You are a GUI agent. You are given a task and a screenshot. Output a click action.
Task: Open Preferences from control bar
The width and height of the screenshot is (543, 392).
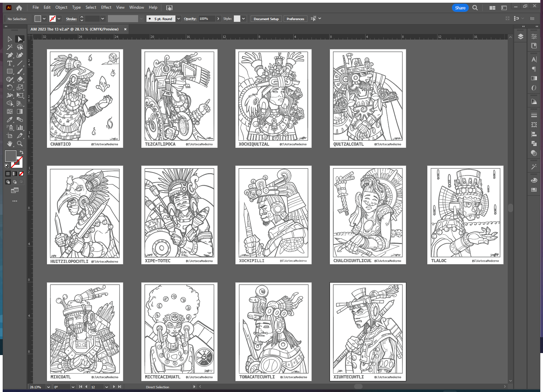tap(295, 19)
